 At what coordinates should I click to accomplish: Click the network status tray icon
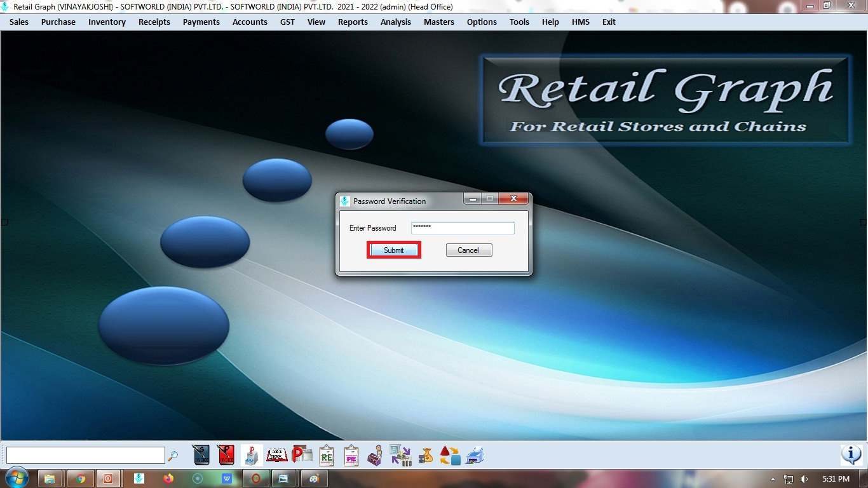[x=789, y=479]
